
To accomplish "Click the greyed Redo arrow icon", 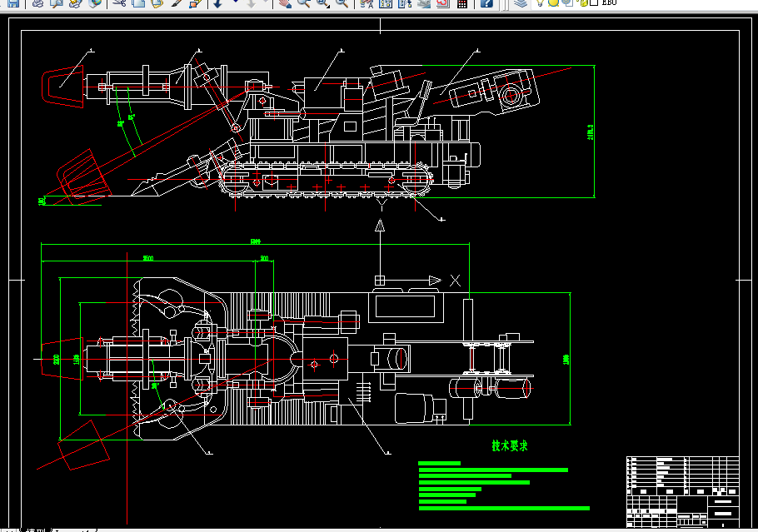I will 252,2.
